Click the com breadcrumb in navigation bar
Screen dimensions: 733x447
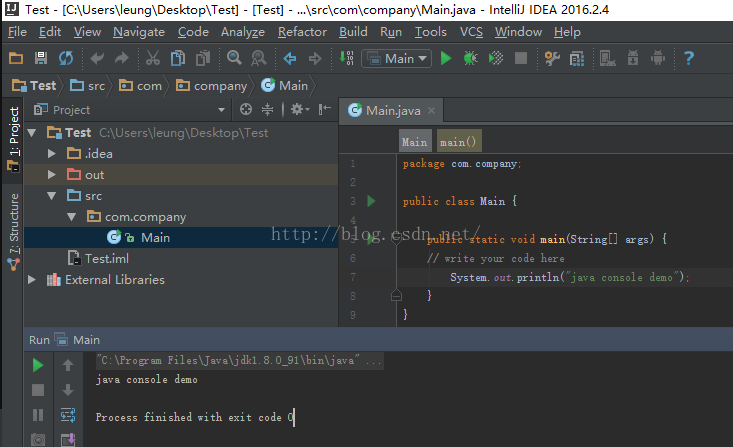click(x=140, y=86)
